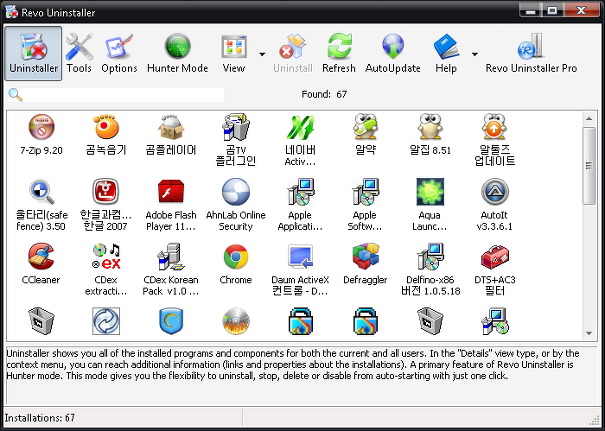The height and width of the screenshot is (431, 605).
Task: Select the CDex extraction icon
Action: 106,256
